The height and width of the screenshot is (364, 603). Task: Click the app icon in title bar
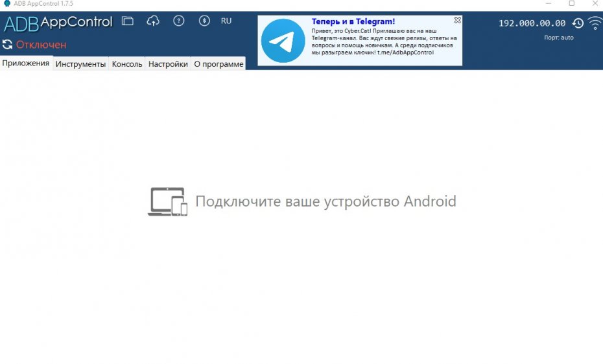[x=7, y=3]
